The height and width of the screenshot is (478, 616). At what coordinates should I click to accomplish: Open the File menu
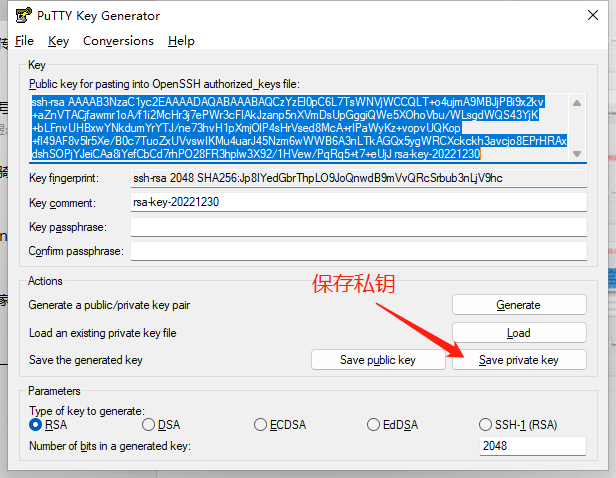[24, 41]
